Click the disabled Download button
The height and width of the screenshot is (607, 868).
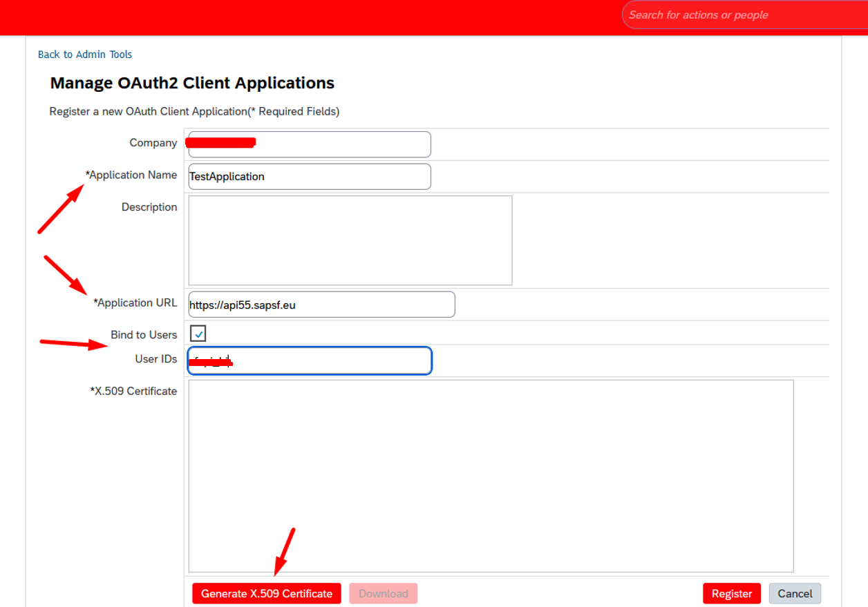coord(384,593)
